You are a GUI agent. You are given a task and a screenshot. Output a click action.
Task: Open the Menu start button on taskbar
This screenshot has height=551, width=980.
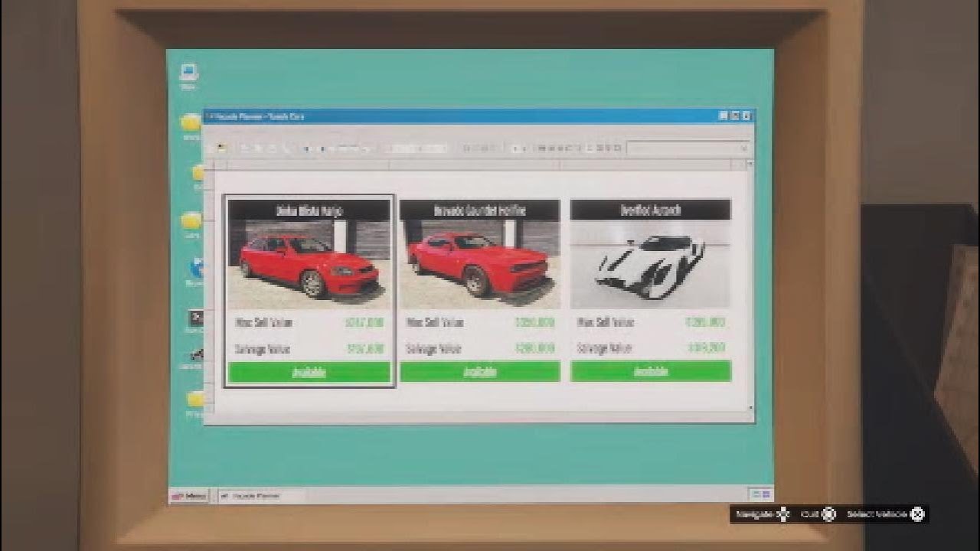pyautogui.click(x=188, y=496)
